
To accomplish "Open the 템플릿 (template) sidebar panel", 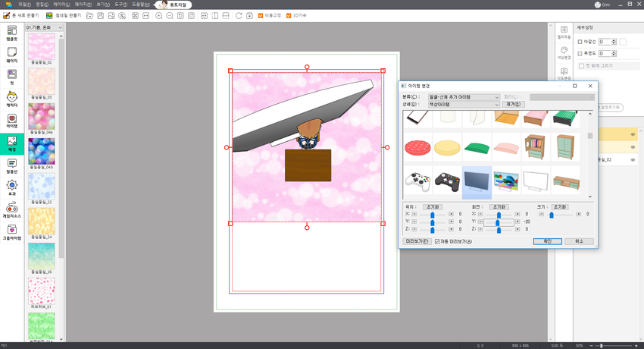I will (12, 33).
